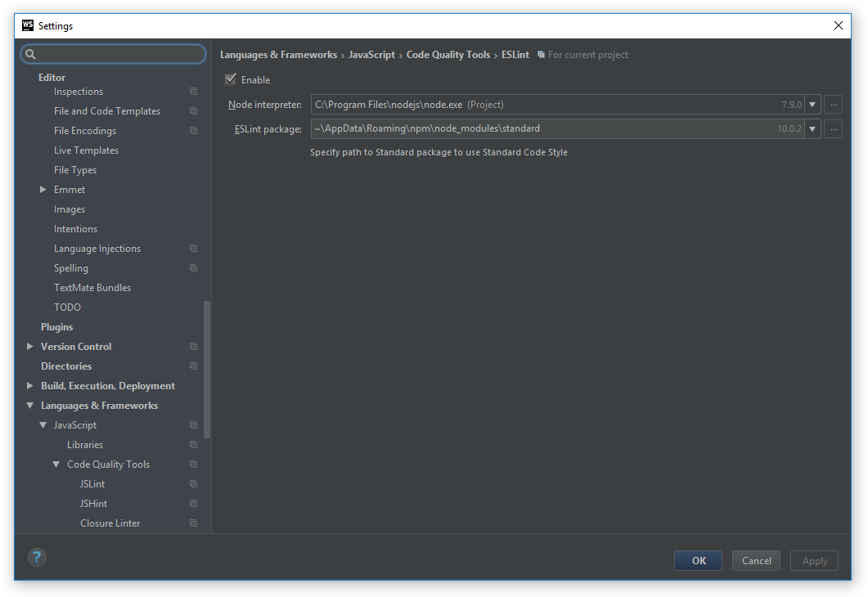Toggle the Enable ESLint checkbox
The width and height of the screenshot is (868, 597).
pos(231,79)
